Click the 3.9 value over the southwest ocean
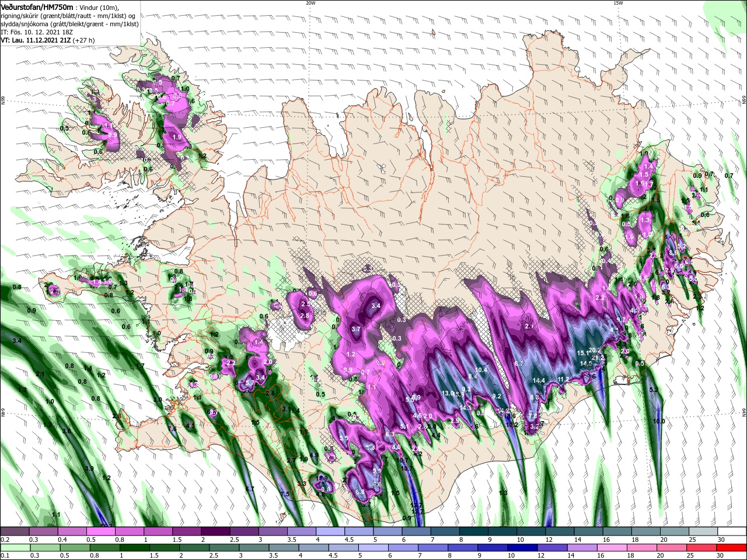 tap(89, 468)
